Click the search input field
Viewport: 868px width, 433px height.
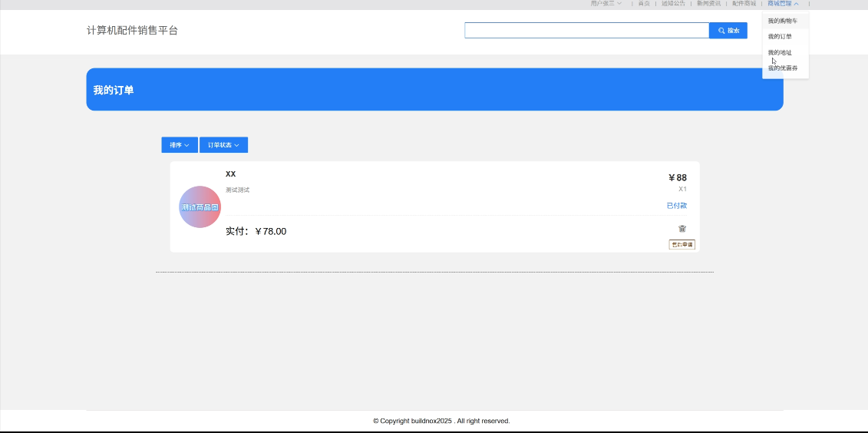tap(586, 31)
